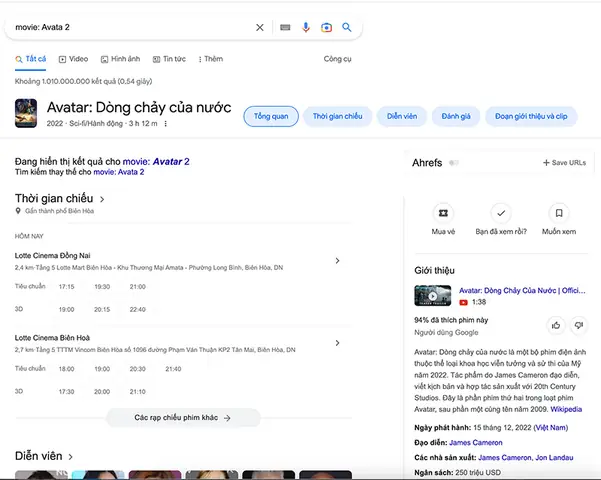Click inside the search input field

click(132, 27)
